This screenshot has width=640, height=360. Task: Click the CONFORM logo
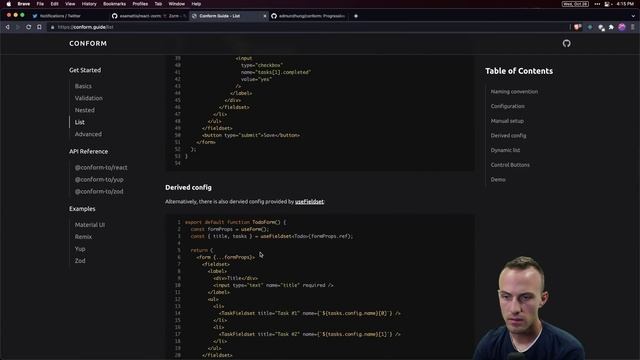[x=88, y=43]
